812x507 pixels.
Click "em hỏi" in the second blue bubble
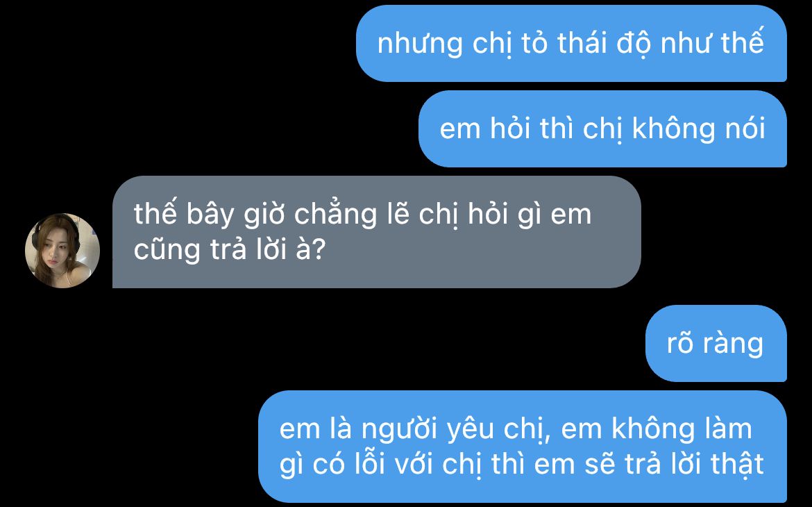(485, 128)
